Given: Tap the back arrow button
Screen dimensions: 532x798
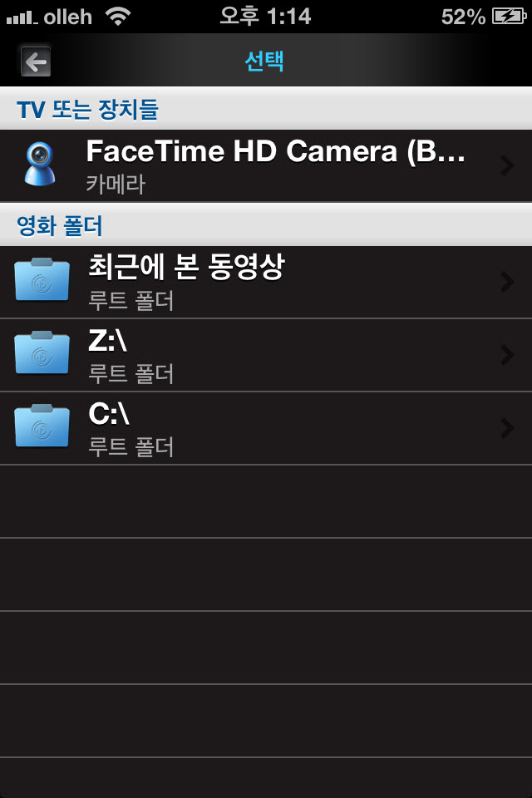Looking at the screenshot, I should (x=36, y=62).
